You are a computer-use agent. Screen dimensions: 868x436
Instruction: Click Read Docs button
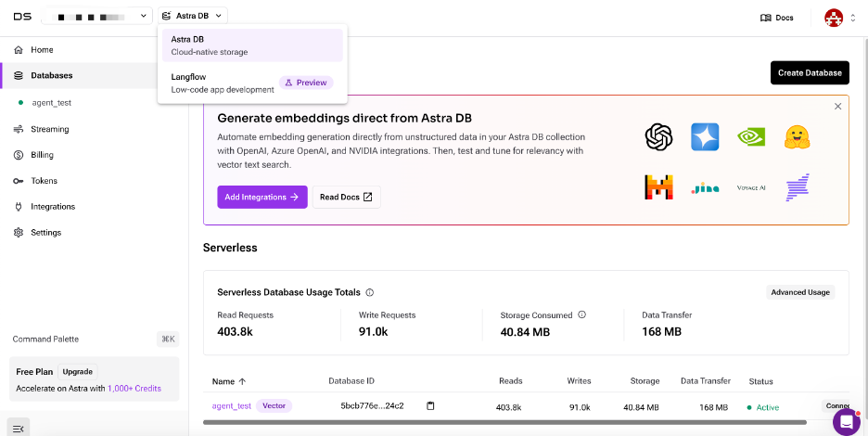(347, 197)
